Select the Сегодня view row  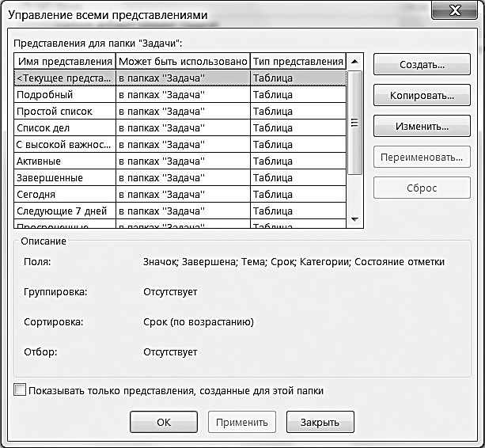(180, 194)
